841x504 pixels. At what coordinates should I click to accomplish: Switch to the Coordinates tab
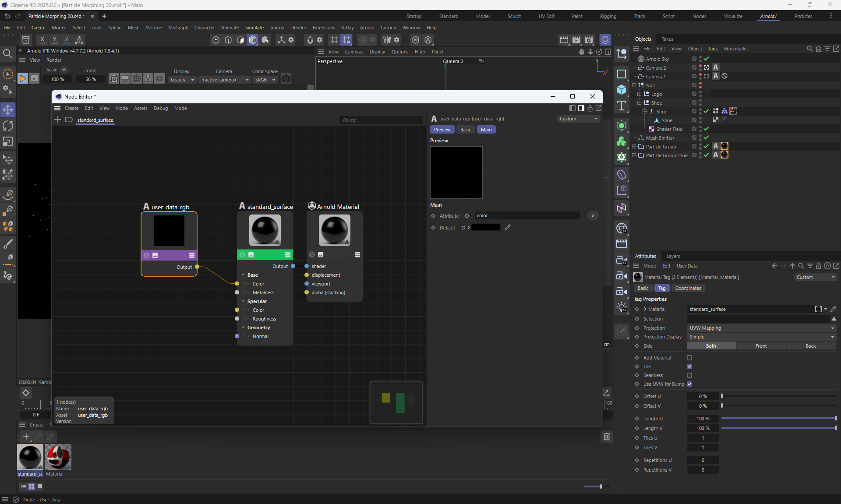[688, 288]
